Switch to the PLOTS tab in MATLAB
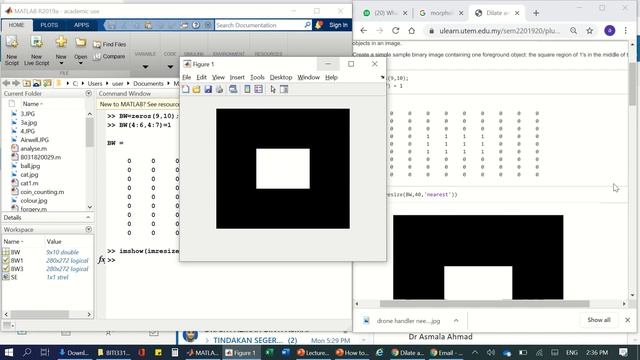This screenshot has height=360, width=640. (49, 25)
